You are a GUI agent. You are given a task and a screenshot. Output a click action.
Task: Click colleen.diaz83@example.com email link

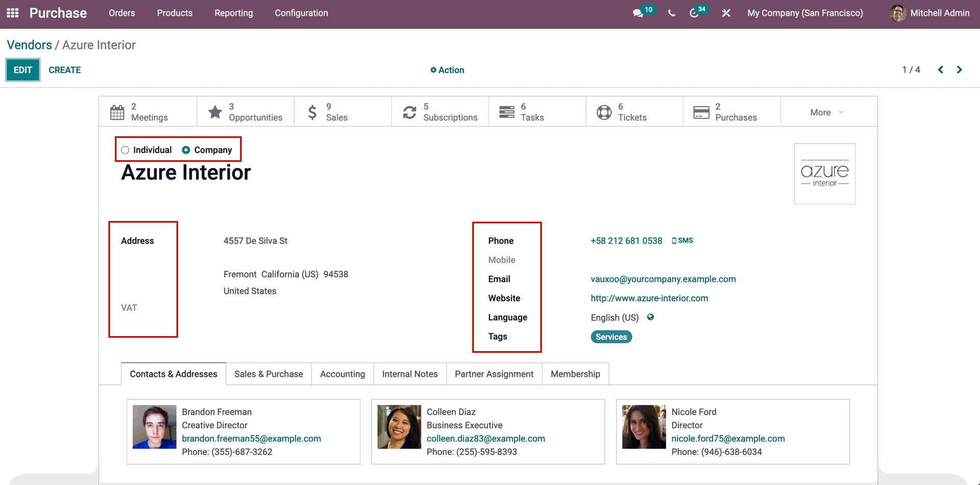[486, 439]
